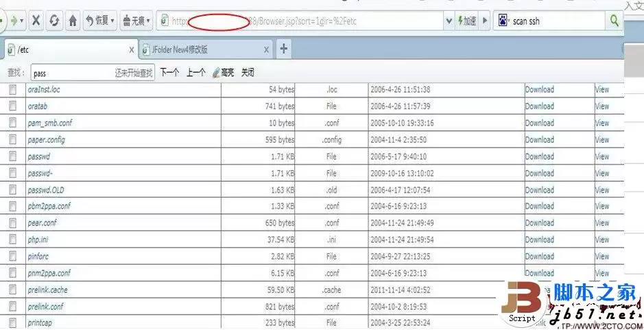This screenshot has height=330, width=644.
Task: Check the pam_smb.conf checkbox
Action: 12,123
